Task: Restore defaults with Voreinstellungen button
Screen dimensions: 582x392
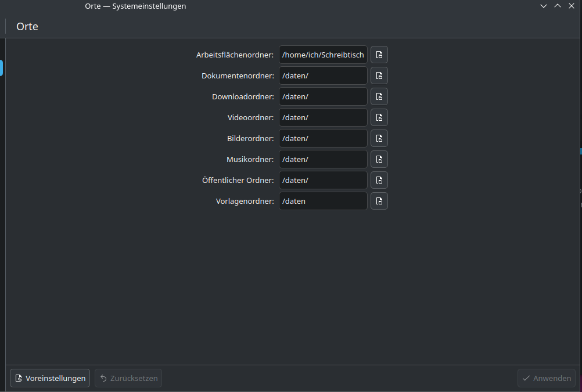Action: tap(50, 378)
